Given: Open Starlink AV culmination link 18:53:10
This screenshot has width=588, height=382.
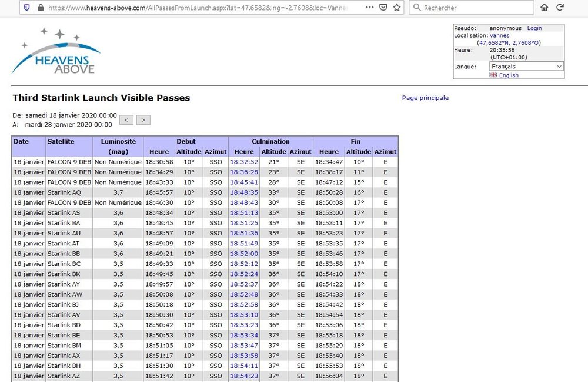Looking at the screenshot, I should (x=244, y=314).
